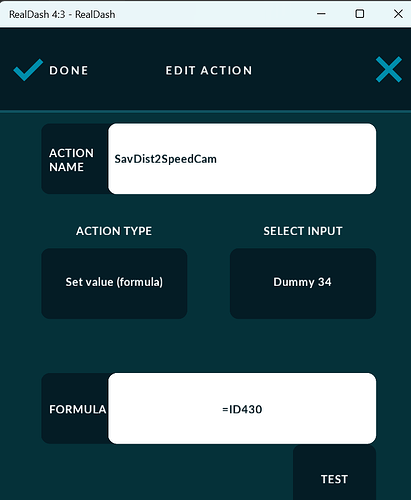Image resolution: width=411 pixels, height=500 pixels.
Task: Click the SELECT INPUT heading
Action: [303, 231]
